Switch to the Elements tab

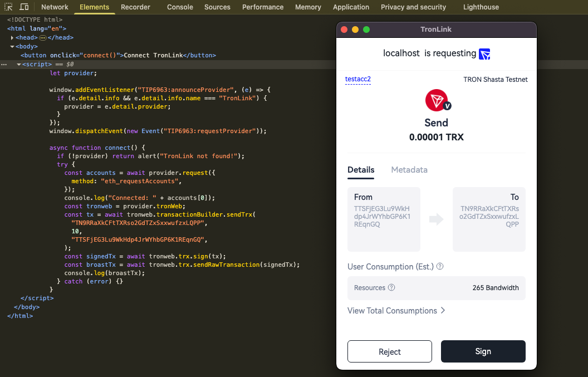[x=95, y=7]
